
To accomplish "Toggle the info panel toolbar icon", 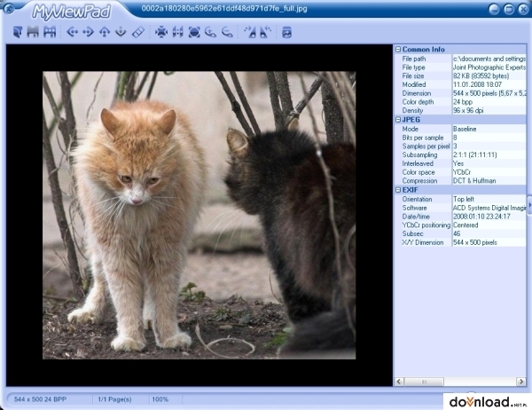I will click(x=287, y=32).
